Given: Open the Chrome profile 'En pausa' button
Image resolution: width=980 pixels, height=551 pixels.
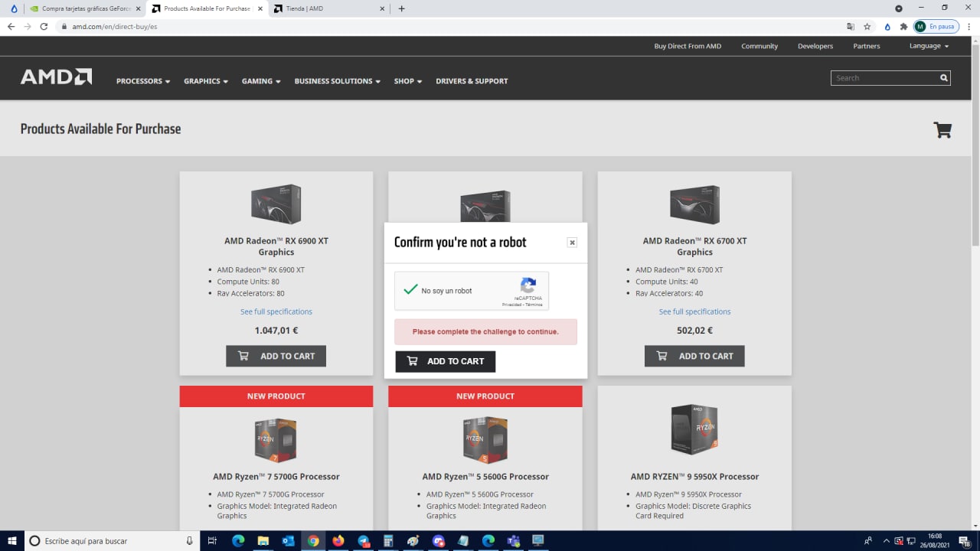Looking at the screenshot, I should tap(936, 26).
